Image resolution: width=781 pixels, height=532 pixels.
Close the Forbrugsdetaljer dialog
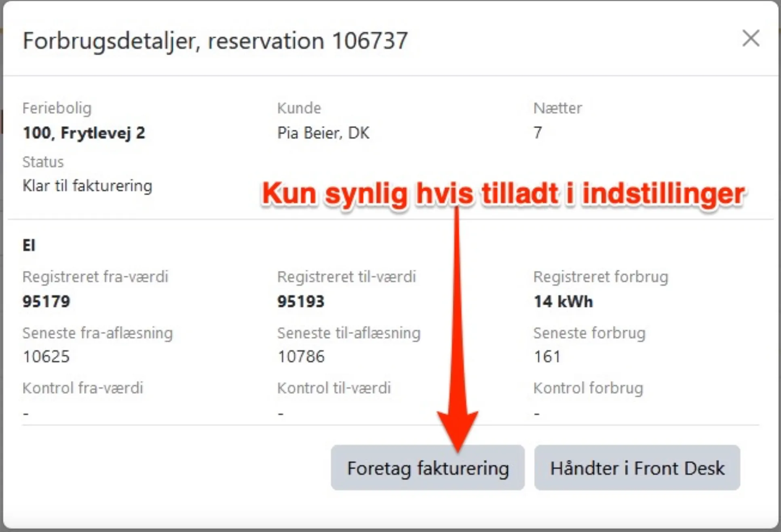[x=751, y=38]
